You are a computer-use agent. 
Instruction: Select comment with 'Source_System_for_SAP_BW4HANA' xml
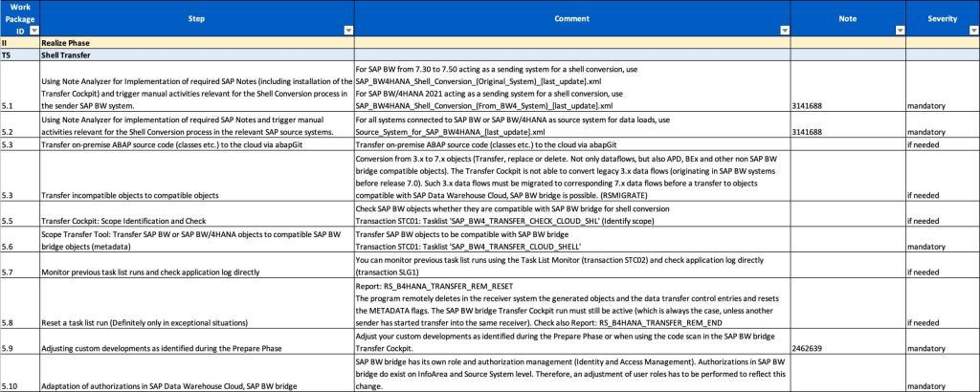click(x=572, y=125)
